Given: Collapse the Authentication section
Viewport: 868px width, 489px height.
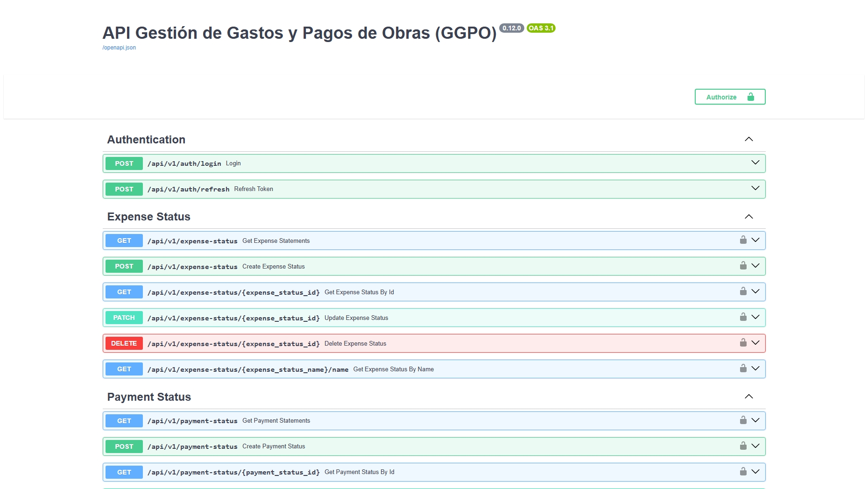Looking at the screenshot, I should 749,139.
